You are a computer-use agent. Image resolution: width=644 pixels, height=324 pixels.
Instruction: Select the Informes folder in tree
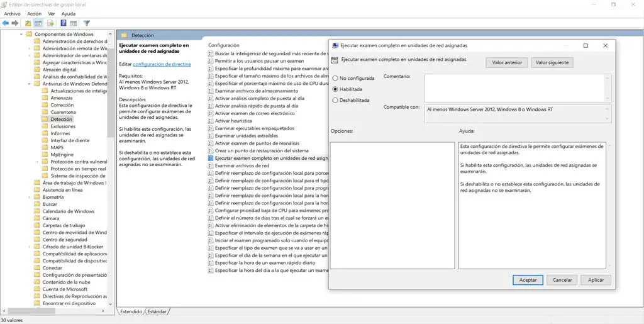[60, 133]
